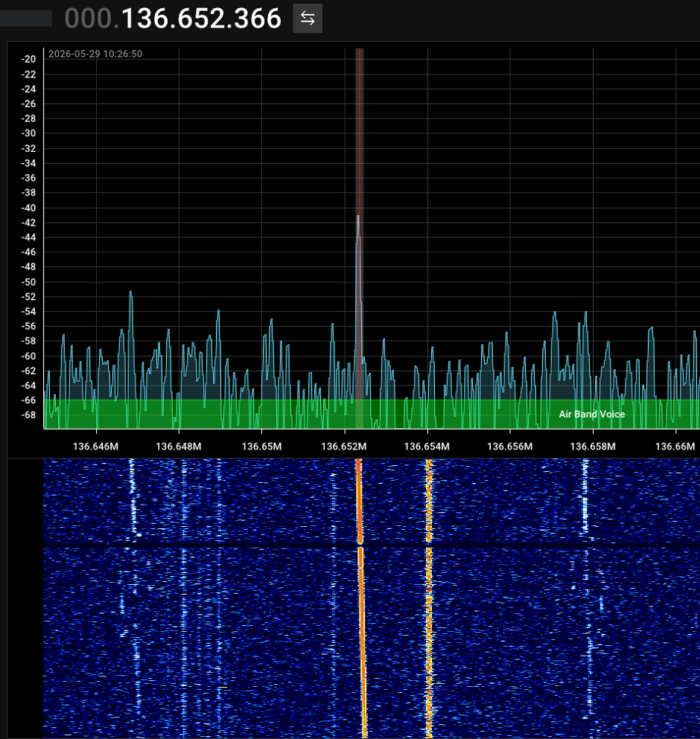
Task: Click the 136.646M frequency axis label
Action: click(x=96, y=447)
